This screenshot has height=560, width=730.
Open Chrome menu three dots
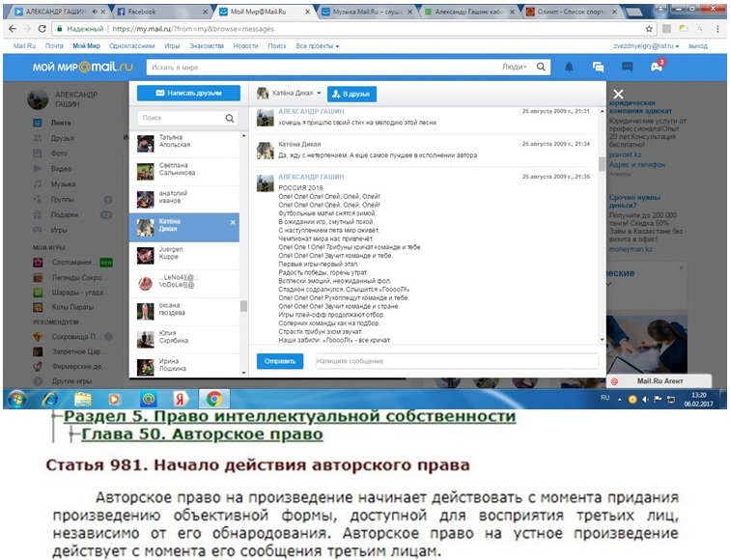pyautogui.click(x=717, y=29)
